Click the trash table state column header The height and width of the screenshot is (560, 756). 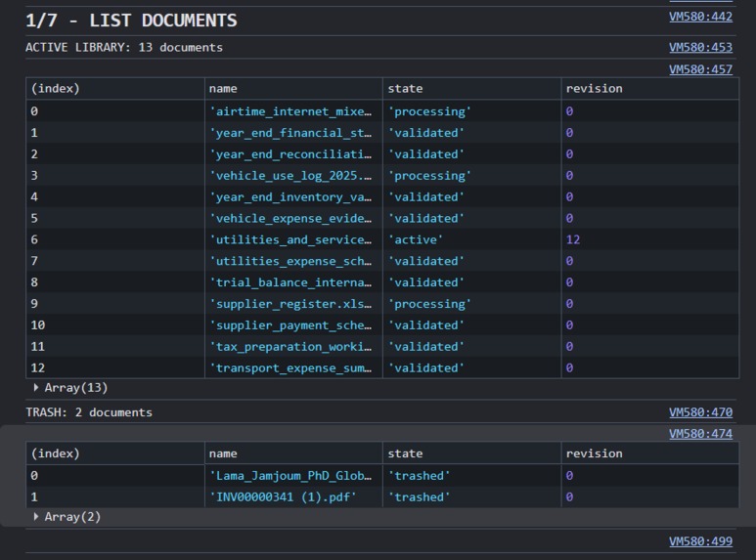pos(472,453)
